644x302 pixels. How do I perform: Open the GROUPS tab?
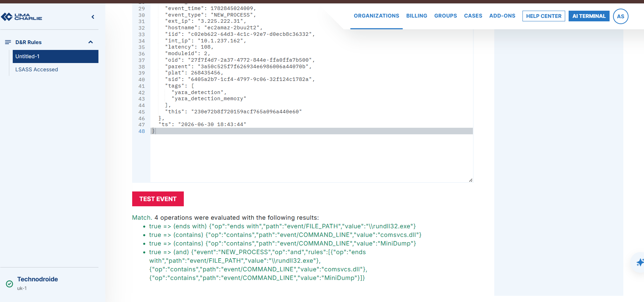(x=445, y=16)
